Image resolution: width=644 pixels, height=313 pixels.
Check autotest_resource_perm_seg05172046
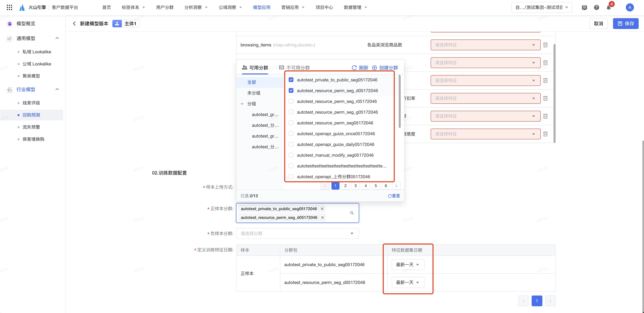point(291,123)
